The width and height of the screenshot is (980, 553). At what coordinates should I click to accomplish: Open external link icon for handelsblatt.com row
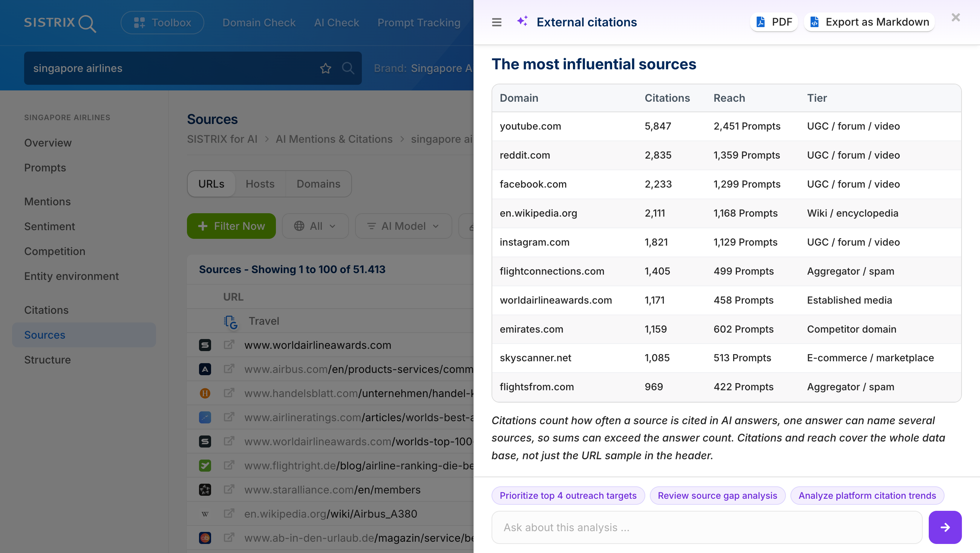(229, 393)
